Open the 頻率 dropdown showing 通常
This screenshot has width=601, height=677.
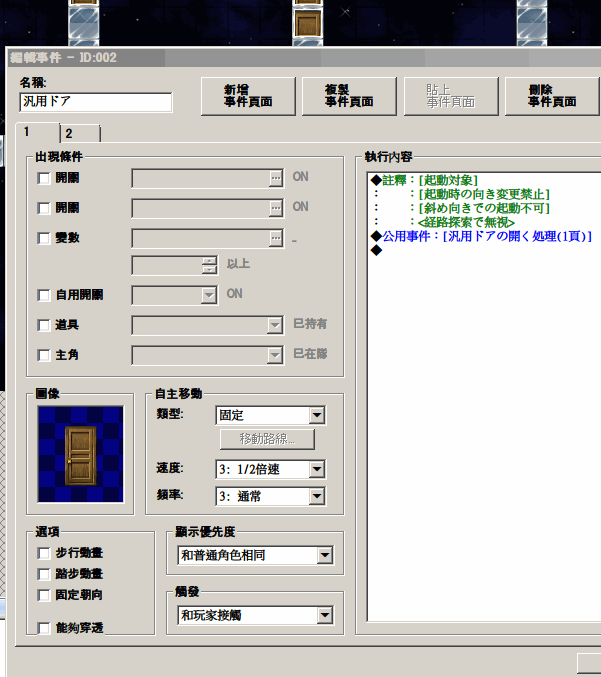(270, 497)
